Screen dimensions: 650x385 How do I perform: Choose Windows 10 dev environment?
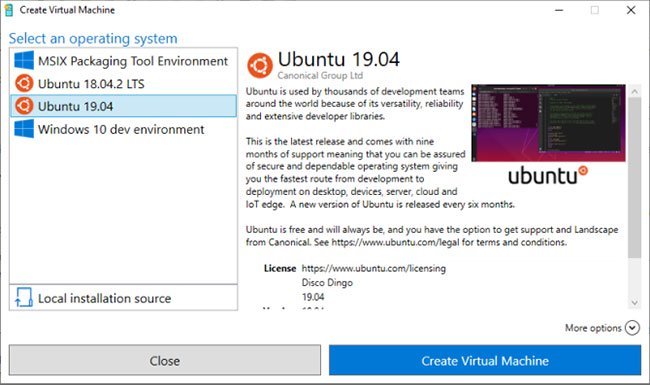(124, 129)
